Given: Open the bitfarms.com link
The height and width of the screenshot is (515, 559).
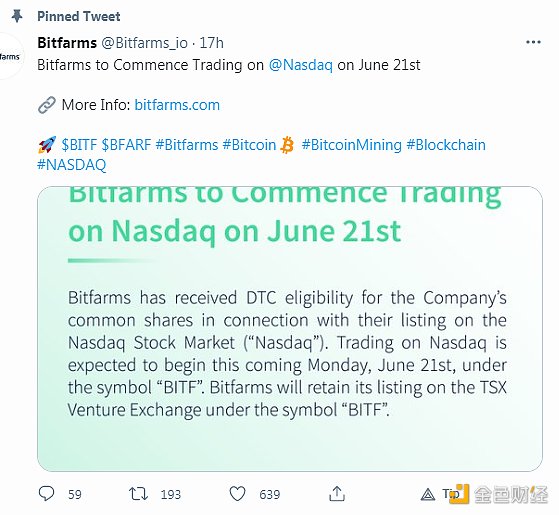Looking at the screenshot, I should pos(177,105).
